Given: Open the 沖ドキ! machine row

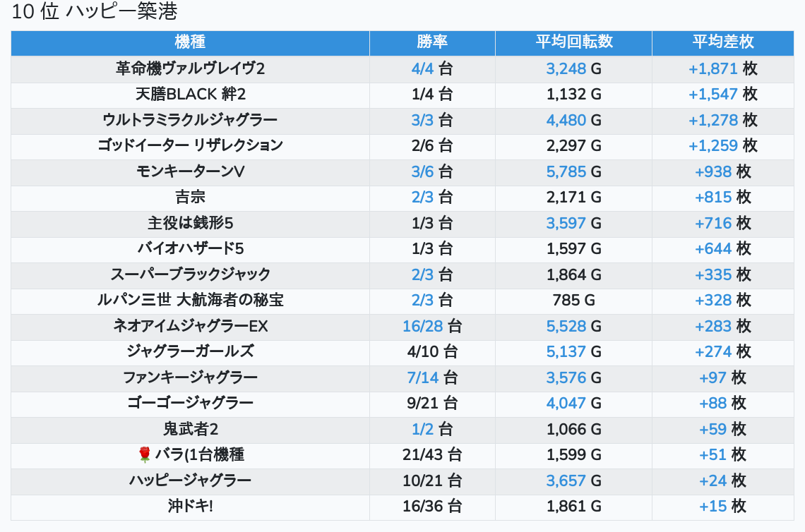Looking at the screenshot, I should pos(190,507).
